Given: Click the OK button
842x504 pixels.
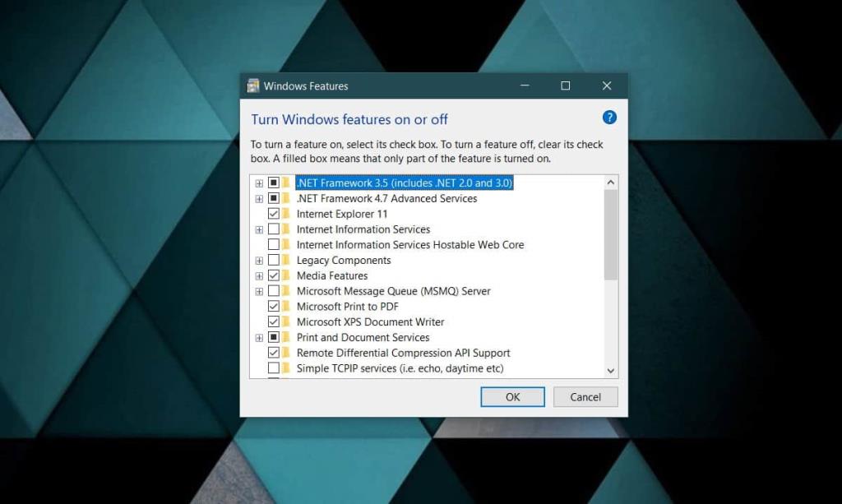Looking at the screenshot, I should 512,397.
